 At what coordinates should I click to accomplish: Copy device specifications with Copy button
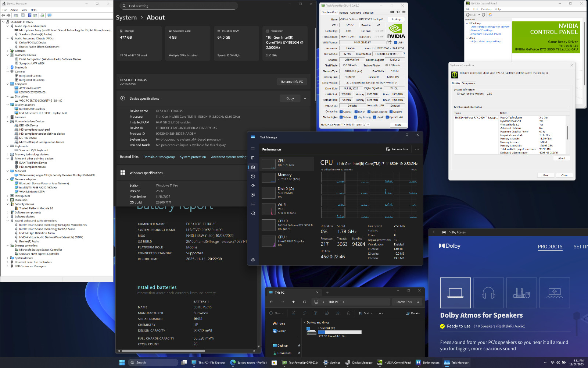coord(290,98)
